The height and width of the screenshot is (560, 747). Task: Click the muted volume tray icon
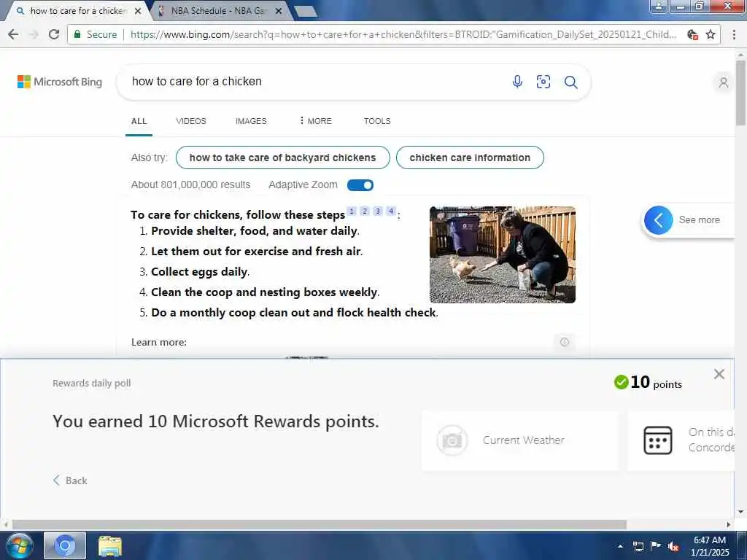(x=673, y=546)
